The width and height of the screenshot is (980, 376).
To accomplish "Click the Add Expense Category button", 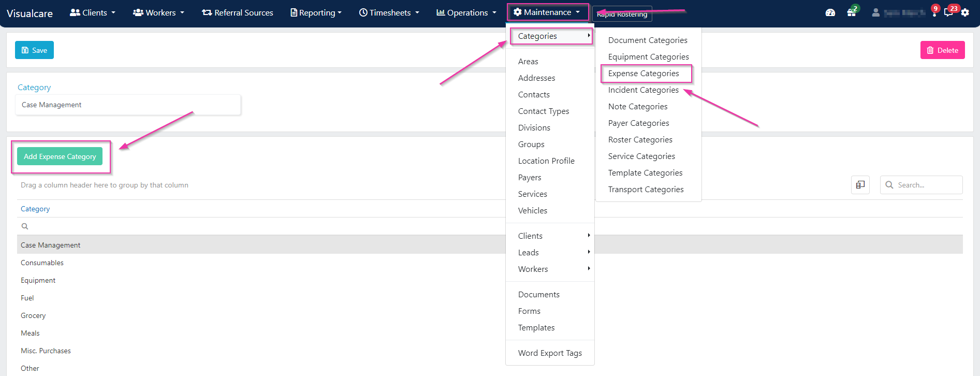I will pos(60,156).
